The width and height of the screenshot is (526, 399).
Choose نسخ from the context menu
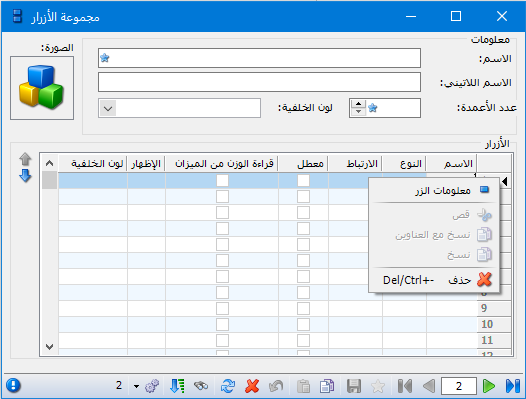tap(434, 255)
